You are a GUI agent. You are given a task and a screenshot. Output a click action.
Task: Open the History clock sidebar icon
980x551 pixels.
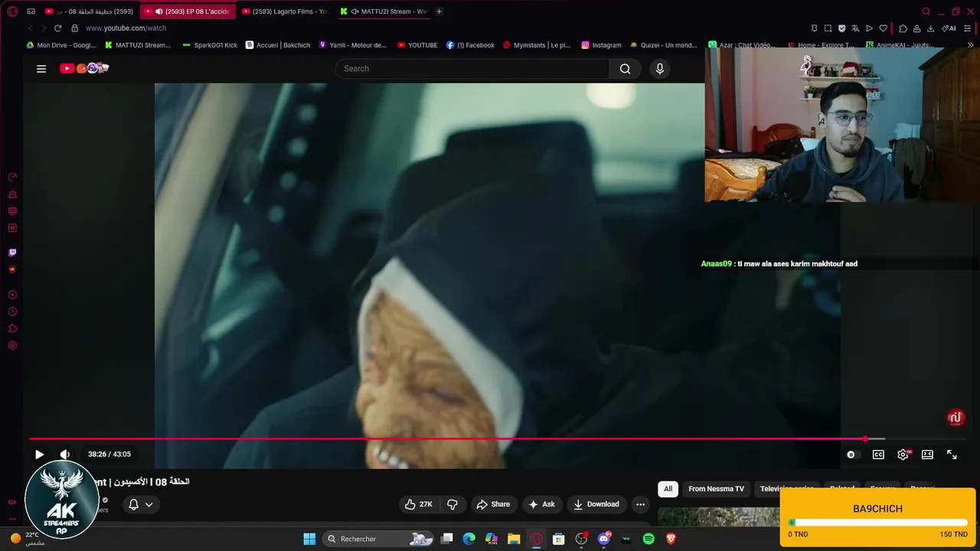coord(12,311)
